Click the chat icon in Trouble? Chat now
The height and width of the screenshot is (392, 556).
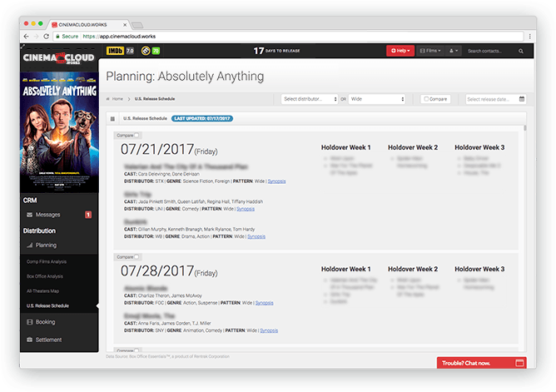(519, 363)
